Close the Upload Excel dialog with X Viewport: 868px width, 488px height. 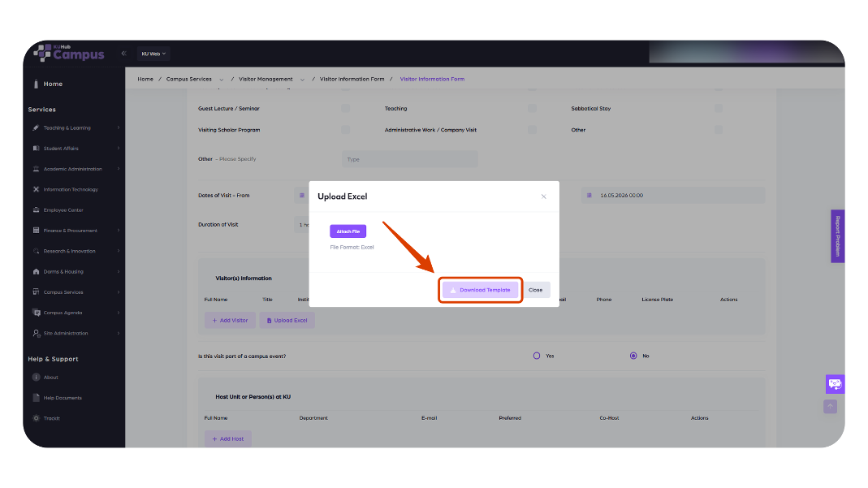pos(543,196)
